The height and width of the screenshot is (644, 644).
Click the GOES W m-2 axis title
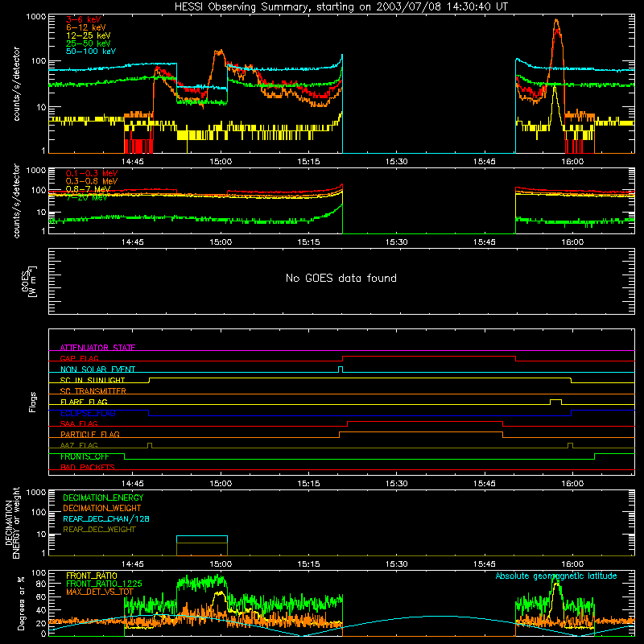pyautogui.click(x=29, y=281)
